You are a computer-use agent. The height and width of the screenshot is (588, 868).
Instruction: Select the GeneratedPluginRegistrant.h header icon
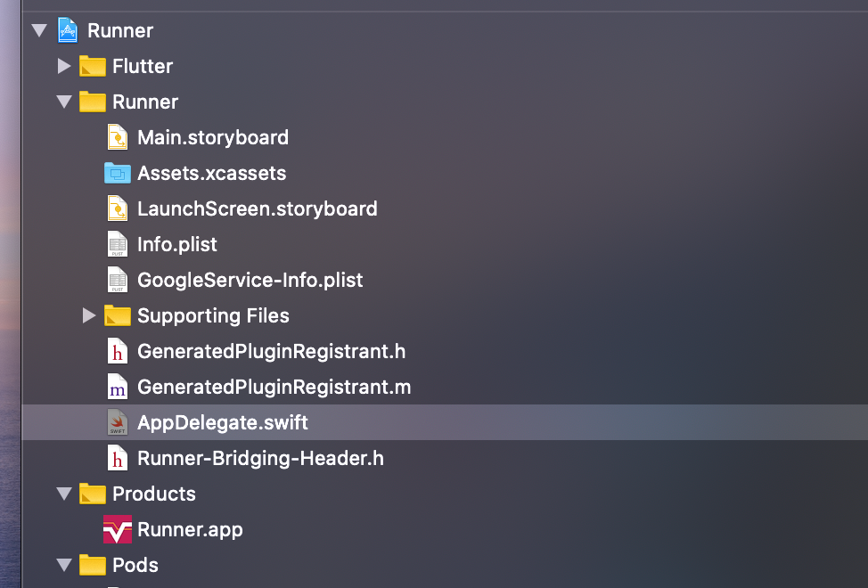point(118,351)
